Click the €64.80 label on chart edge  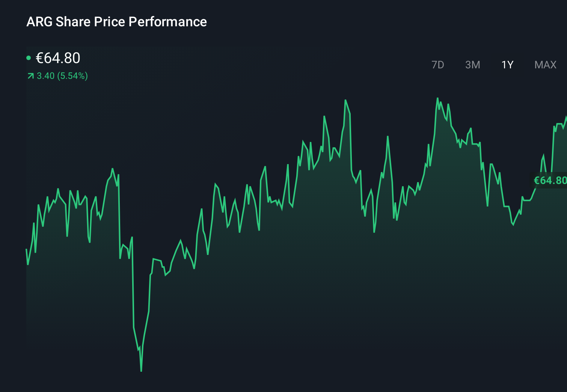tap(550, 181)
